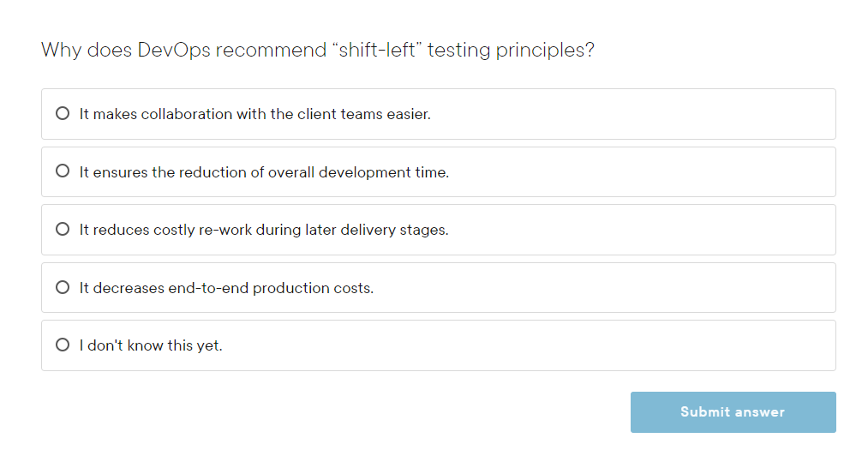Image resolution: width=868 pixels, height=450 pixels.
Task: Pick the radio button for costly re-work answer
Action: tap(63, 229)
